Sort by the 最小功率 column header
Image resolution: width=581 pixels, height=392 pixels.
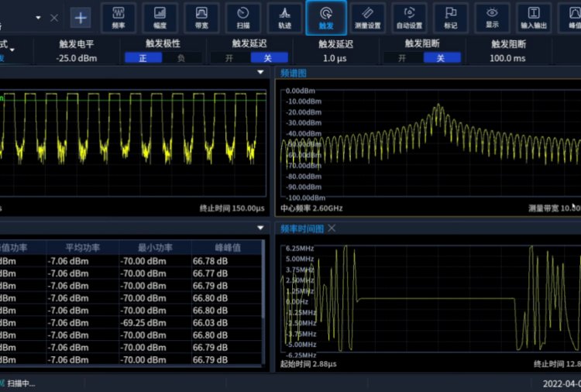click(x=155, y=247)
